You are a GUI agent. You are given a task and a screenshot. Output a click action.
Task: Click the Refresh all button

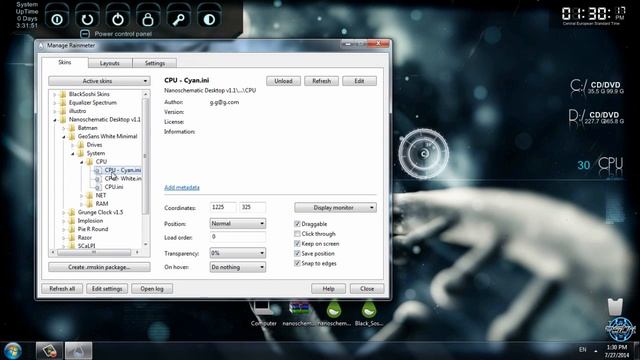pyautogui.click(x=62, y=289)
